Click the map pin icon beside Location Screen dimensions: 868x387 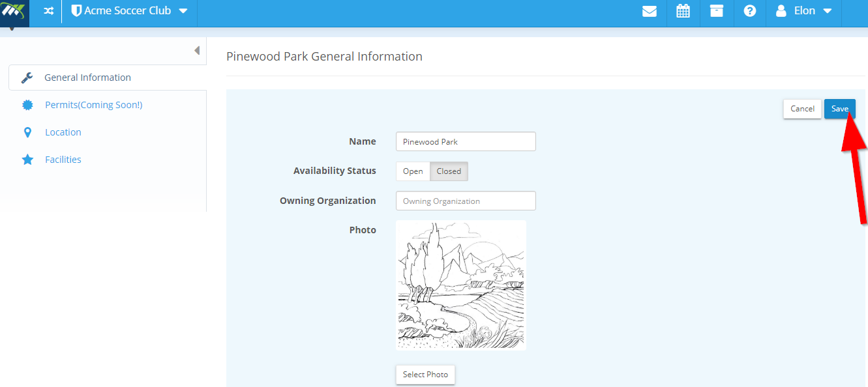coord(27,132)
